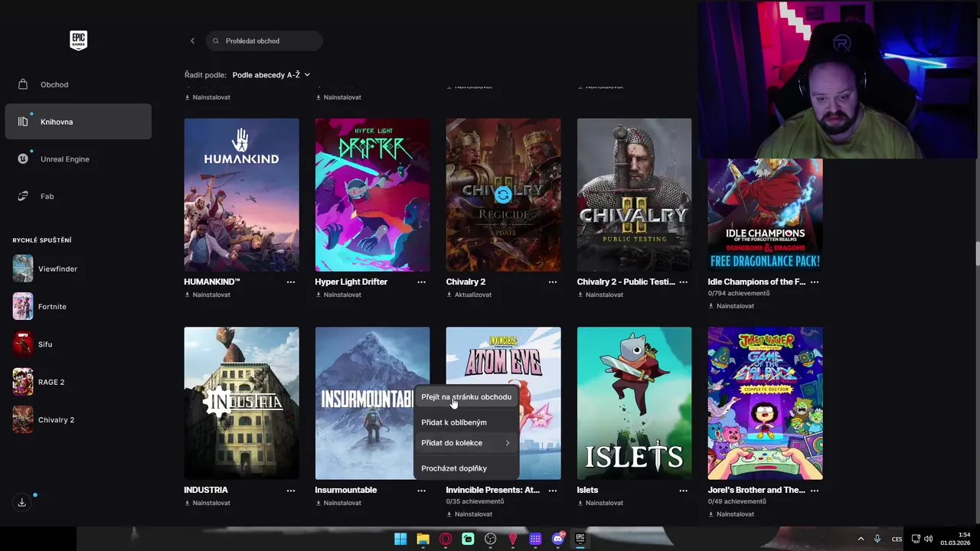This screenshot has height=551, width=980.
Task: Open downloads icon at sidebar bottom
Action: (22, 502)
